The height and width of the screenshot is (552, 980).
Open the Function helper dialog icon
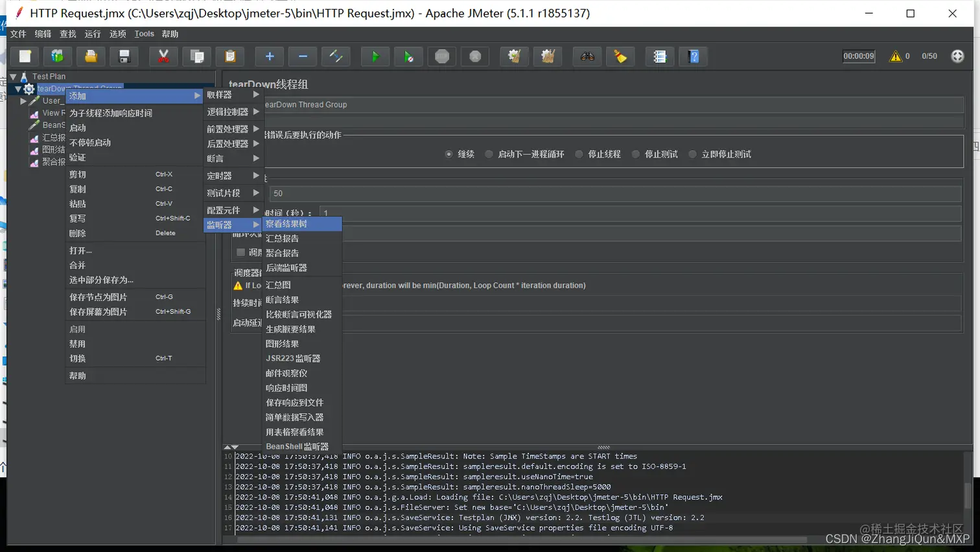[660, 56]
